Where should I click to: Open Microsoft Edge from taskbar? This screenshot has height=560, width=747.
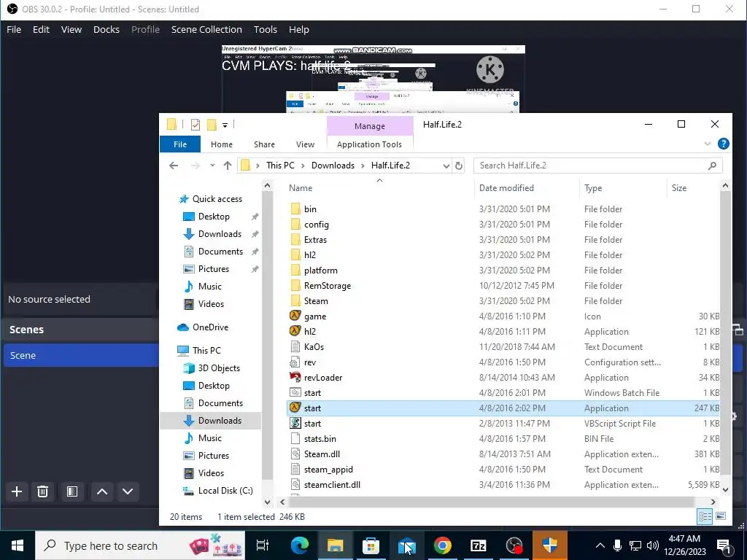click(300, 545)
